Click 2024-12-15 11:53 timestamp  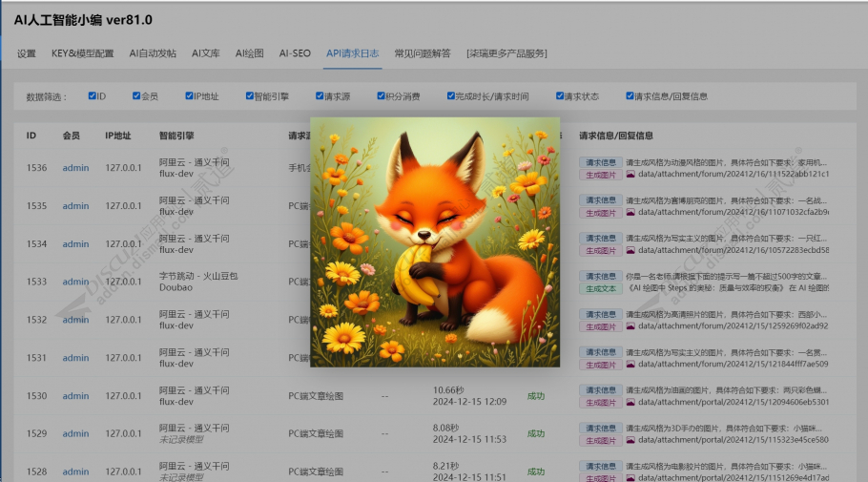click(469, 439)
